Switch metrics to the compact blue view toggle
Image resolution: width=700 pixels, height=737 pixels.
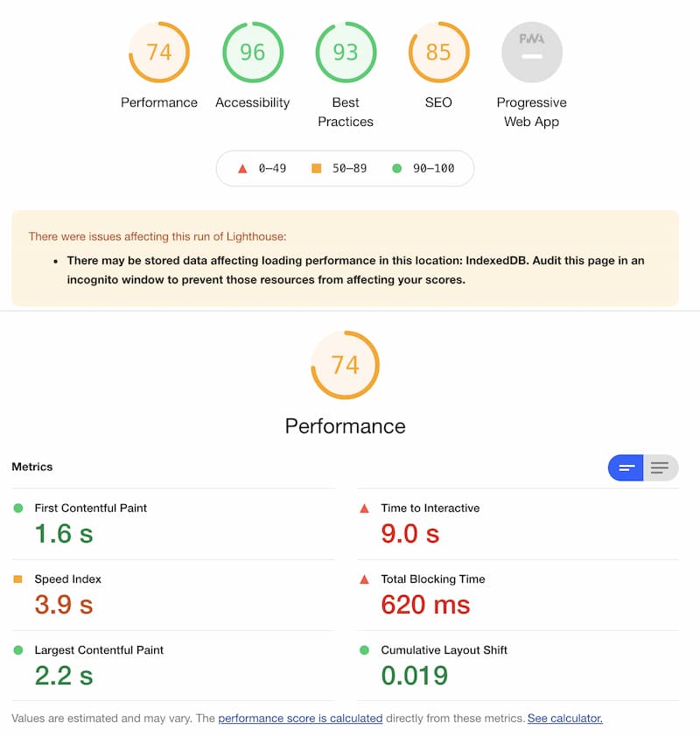tap(626, 467)
